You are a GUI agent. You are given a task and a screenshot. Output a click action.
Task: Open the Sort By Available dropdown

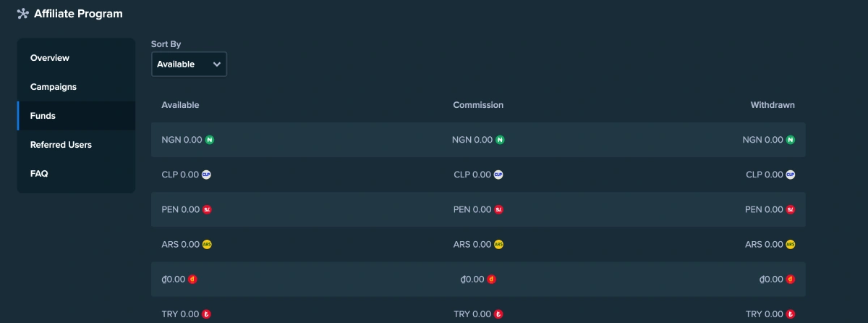coord(189,64)
